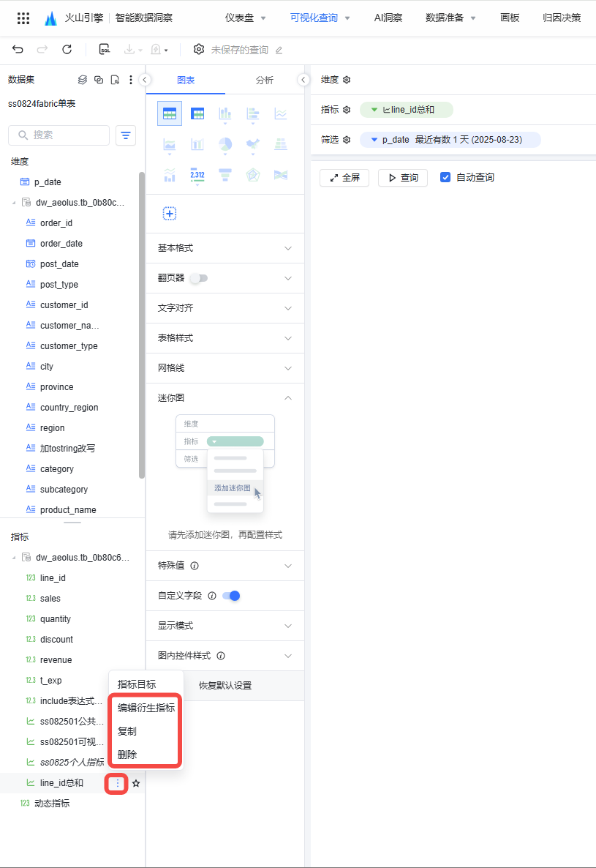Run the query with 查询 button
This screenshot has width=596, height=868.
coord(403,178)
